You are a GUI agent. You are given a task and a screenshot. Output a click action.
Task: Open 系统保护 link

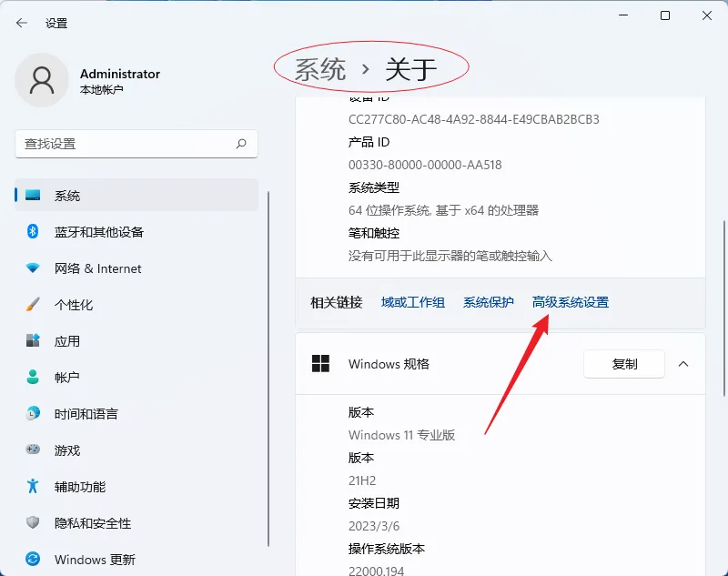point(488,302)
